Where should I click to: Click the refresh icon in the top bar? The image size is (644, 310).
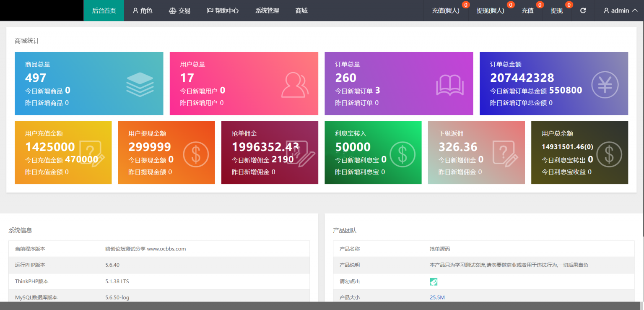point(583,10)
